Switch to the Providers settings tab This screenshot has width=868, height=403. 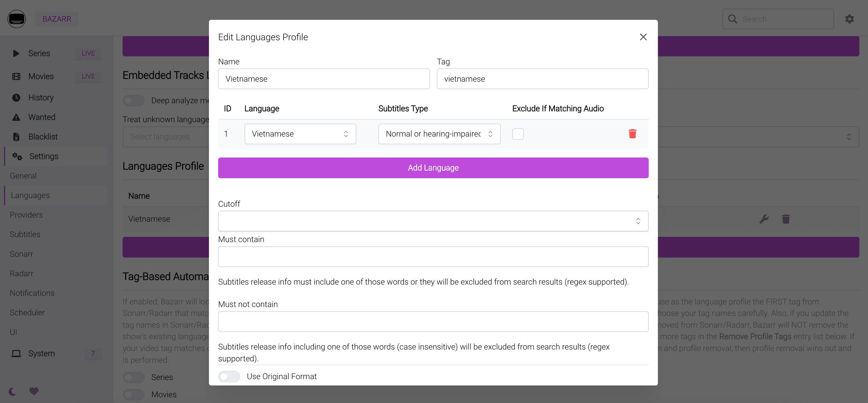(26, 215)
